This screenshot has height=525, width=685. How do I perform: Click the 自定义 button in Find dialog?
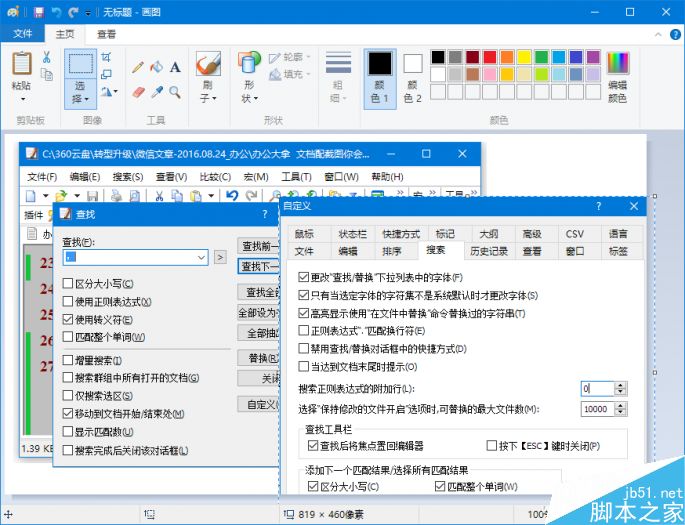pos(258,404)
